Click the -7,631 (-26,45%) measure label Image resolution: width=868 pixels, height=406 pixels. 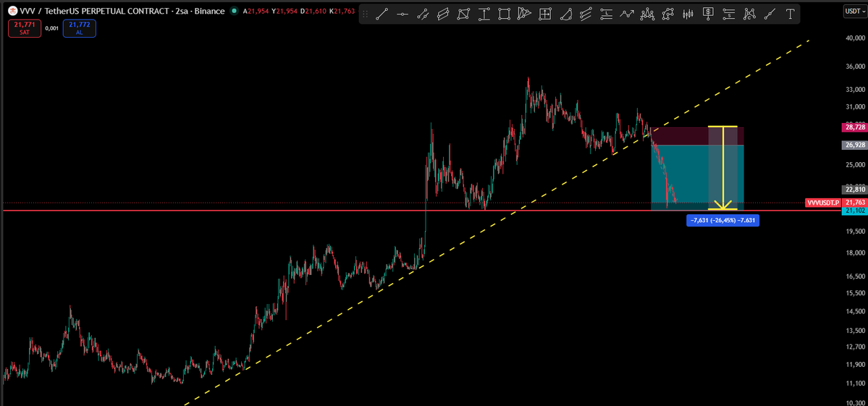coord(722,220)
